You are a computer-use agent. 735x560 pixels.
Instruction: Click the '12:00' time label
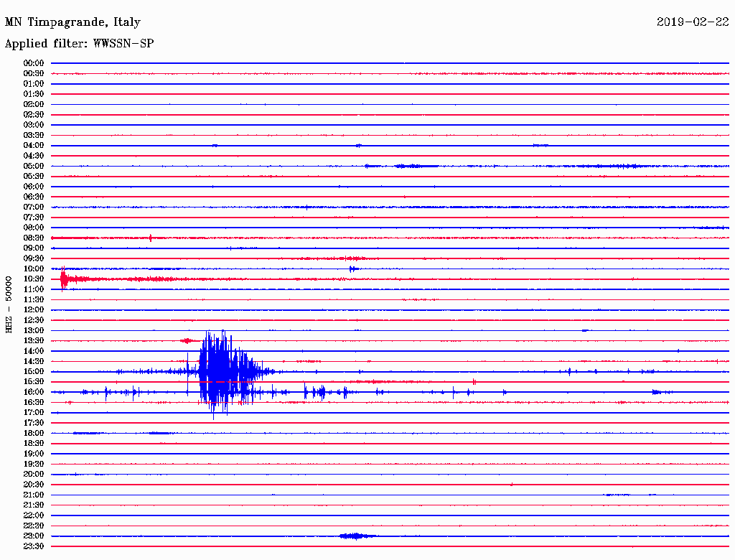click(x=33, y=309)
